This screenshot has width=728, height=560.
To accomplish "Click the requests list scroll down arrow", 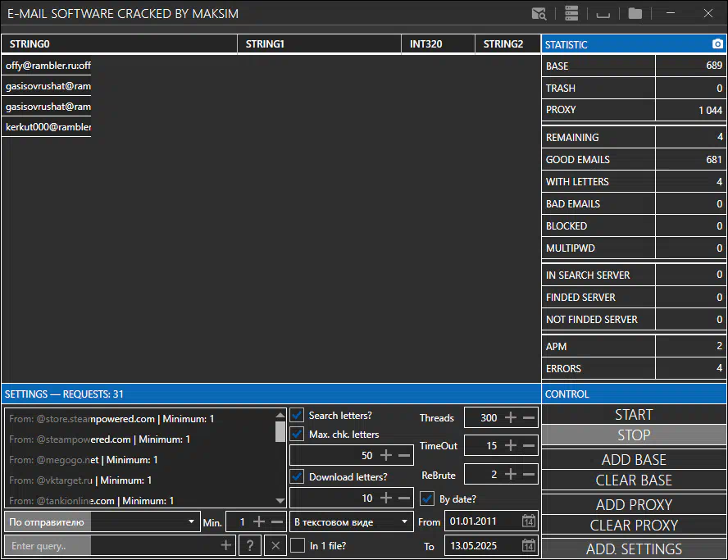I will [280, 501].
